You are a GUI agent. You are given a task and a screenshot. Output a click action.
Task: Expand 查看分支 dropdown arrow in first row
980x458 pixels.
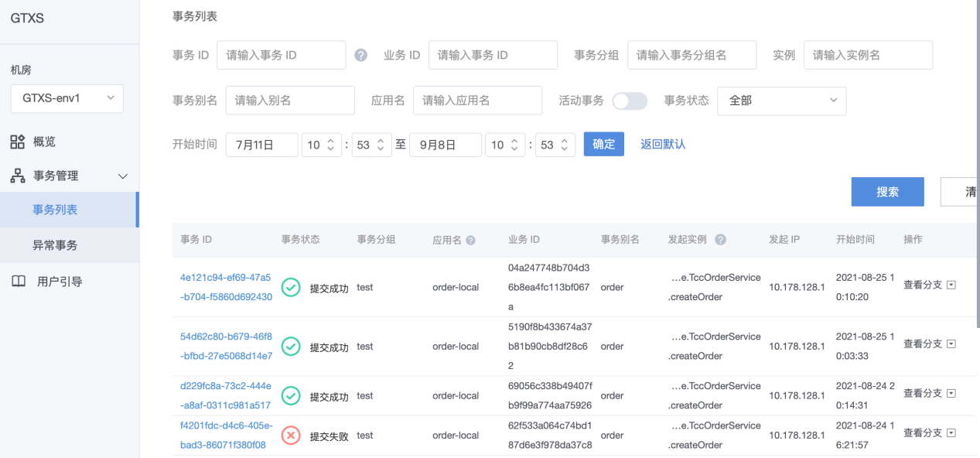tap(951, 285)
